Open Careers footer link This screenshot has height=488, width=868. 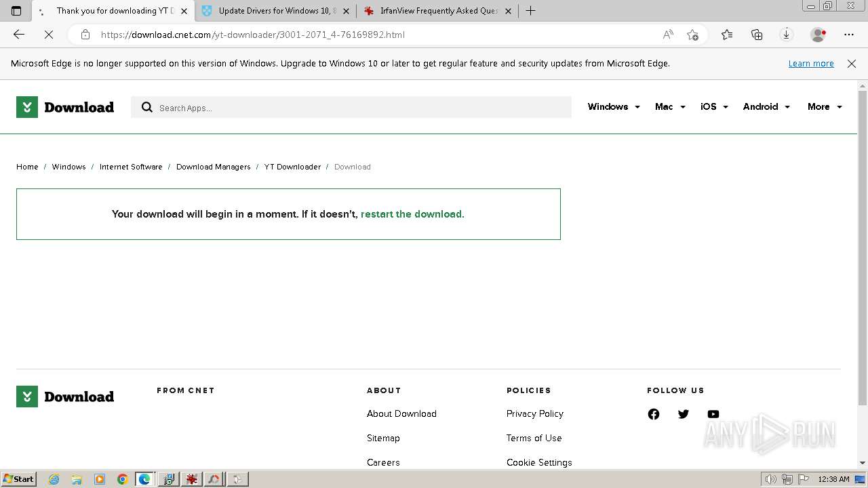(x=383, y=462)
